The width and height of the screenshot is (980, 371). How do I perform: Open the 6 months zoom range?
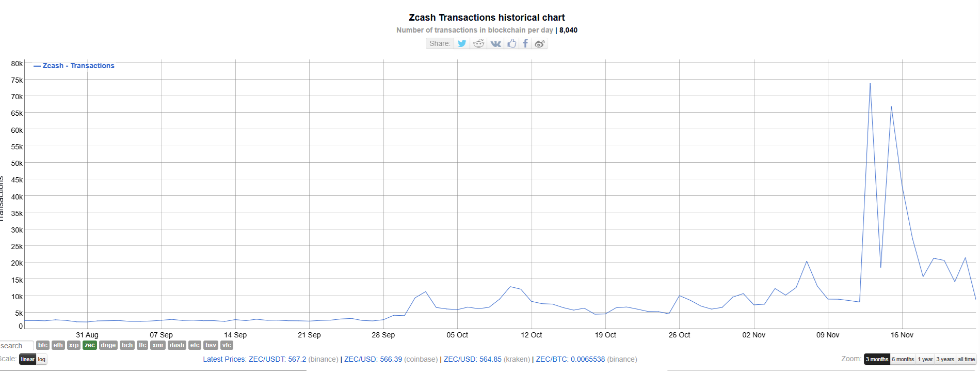click(903, 359)
